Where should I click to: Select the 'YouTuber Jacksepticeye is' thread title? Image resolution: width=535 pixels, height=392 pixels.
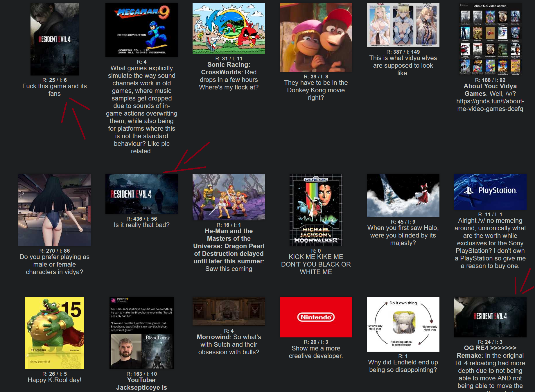coord(142,384)
